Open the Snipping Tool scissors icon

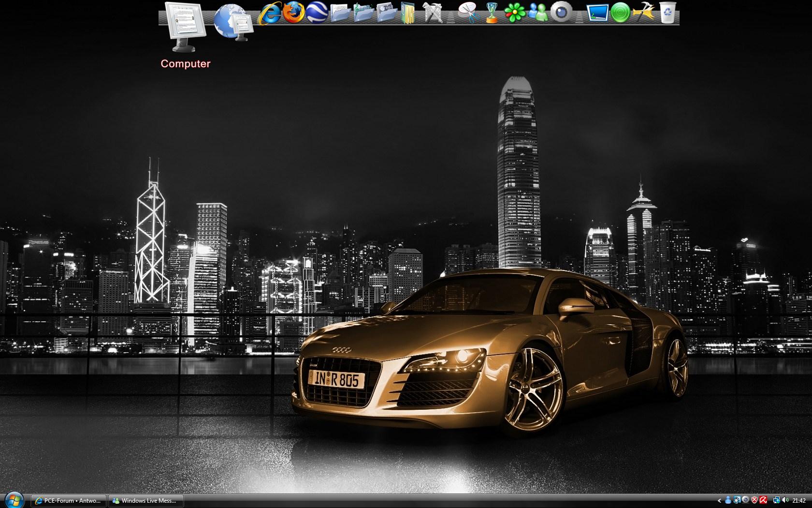tap(467, 13)
